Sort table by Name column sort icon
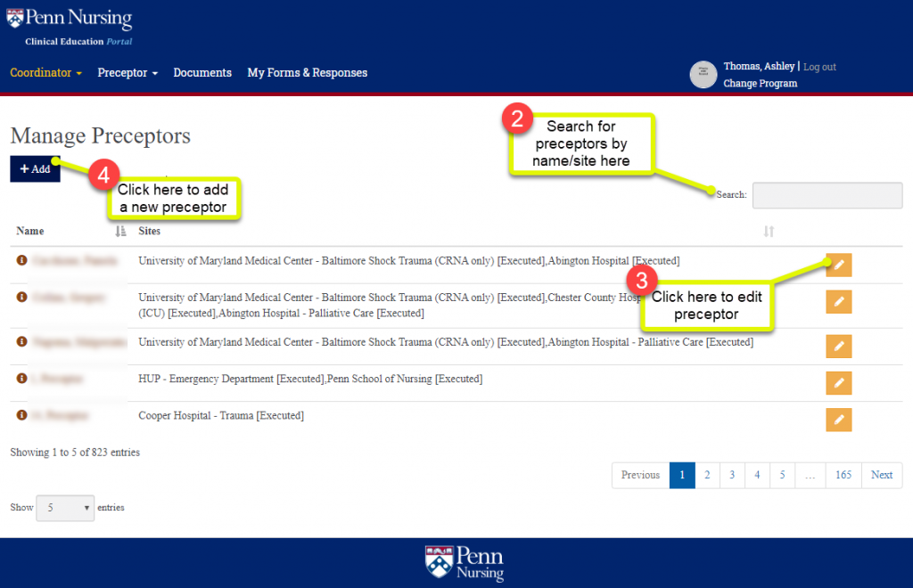This screenshot has width=913, height=588. 120,231
